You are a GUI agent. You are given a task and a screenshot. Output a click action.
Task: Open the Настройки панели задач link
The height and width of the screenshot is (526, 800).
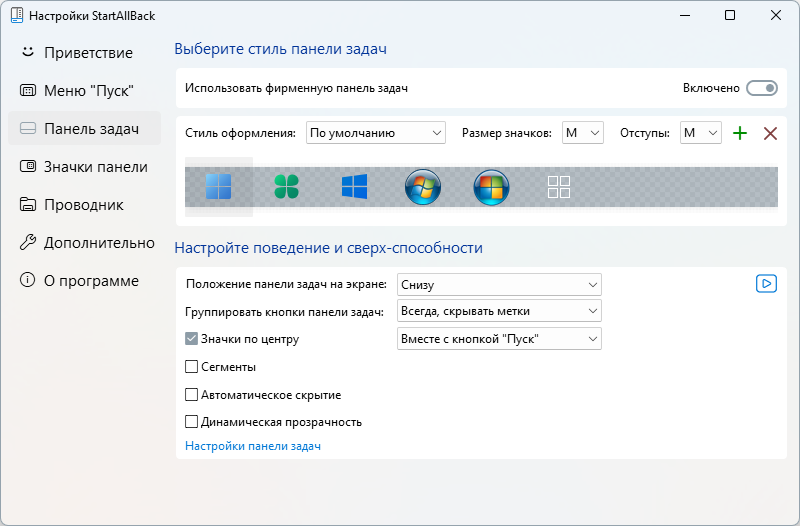253,446
